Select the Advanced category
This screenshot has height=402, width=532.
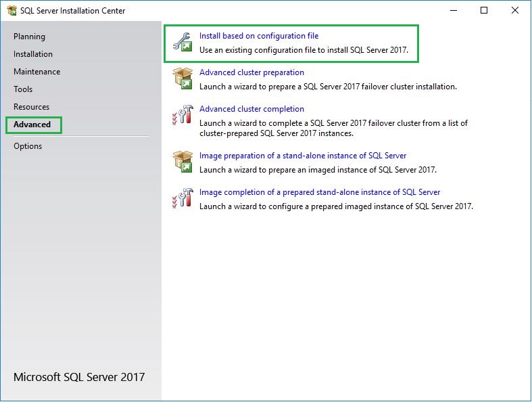pos(32,125)
